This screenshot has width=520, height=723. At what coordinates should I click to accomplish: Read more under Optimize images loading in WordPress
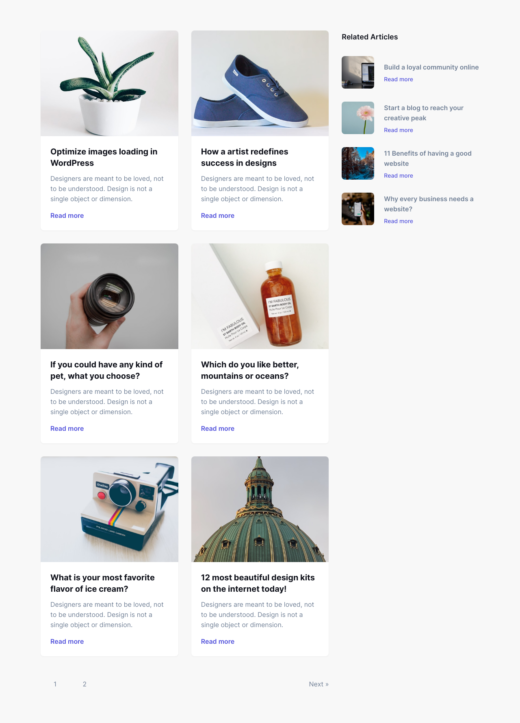pos(67,215)
